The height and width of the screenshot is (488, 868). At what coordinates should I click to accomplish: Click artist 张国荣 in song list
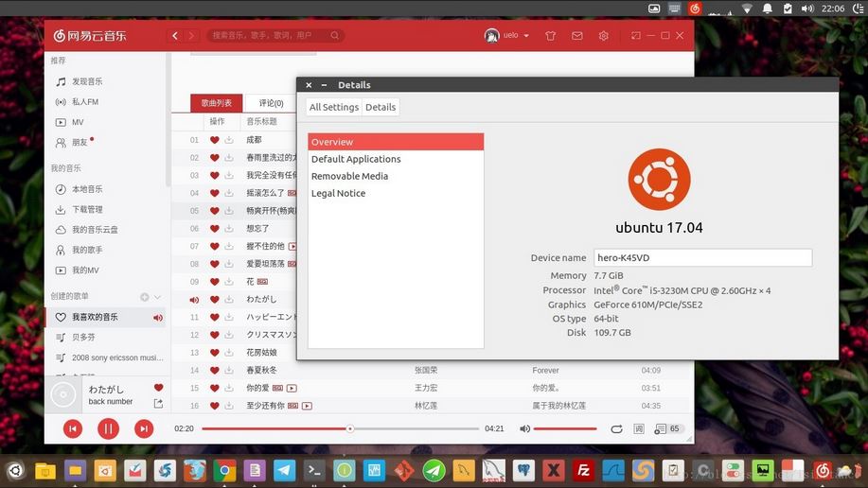point(426,370)
